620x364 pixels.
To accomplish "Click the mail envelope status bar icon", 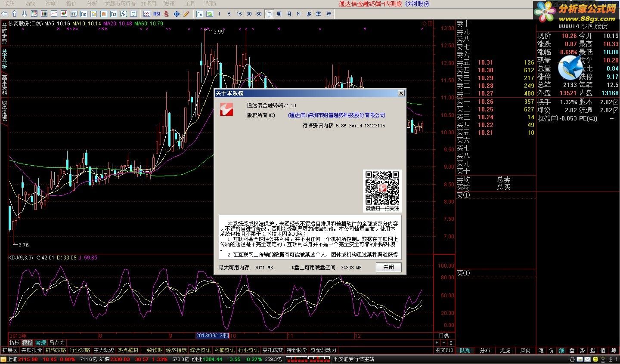I will (587, 359).
